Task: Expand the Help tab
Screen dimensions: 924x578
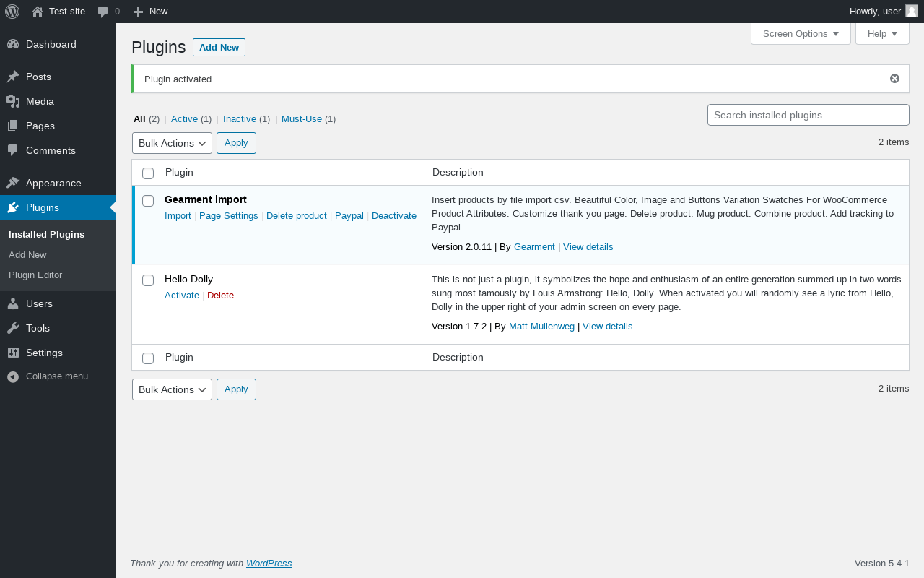Action: 882,34
